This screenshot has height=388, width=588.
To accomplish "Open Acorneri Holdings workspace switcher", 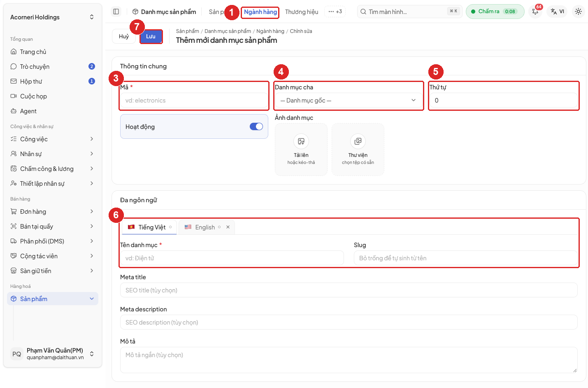I will click(53, 17).
